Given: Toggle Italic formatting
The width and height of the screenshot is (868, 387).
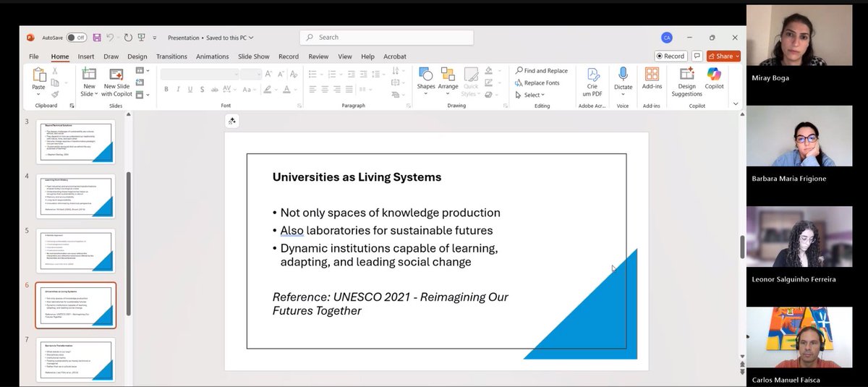Looking at the screenshot, I should point(178,90).
